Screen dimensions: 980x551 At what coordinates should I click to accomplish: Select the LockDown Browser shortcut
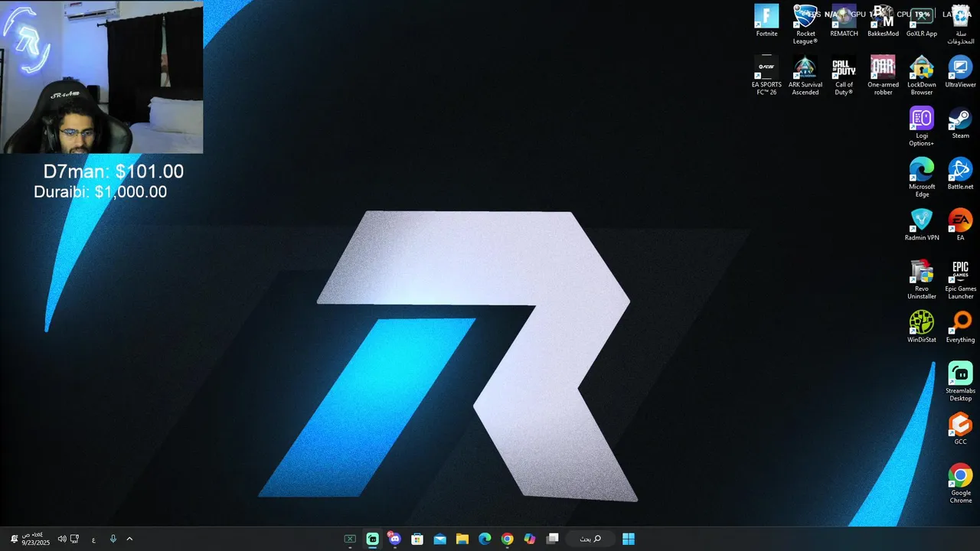[x=922, y=75]
